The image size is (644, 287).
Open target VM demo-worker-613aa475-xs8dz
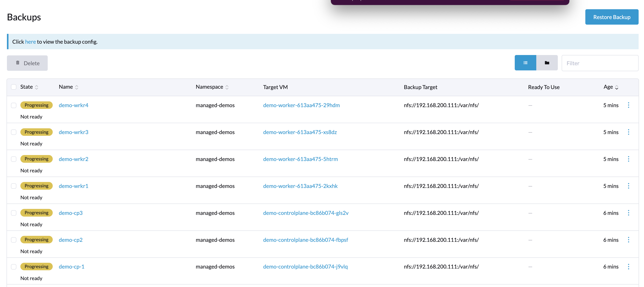click(300, 132)
